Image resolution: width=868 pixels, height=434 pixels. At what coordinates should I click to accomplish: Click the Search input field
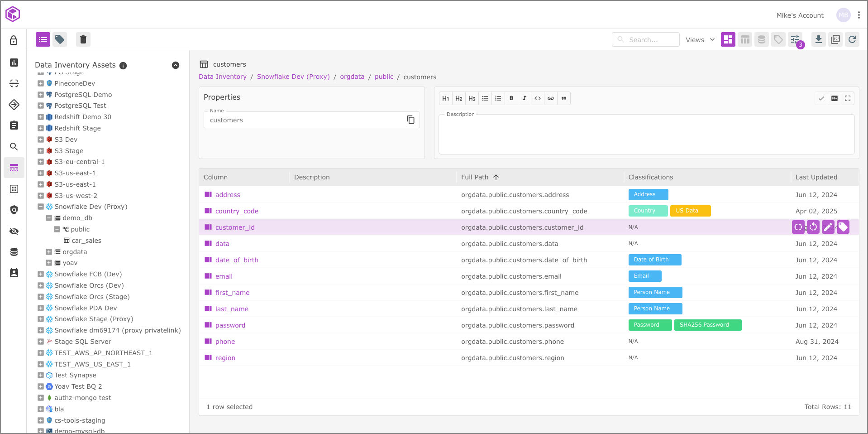pyautogui.click(x=645, y=39)
